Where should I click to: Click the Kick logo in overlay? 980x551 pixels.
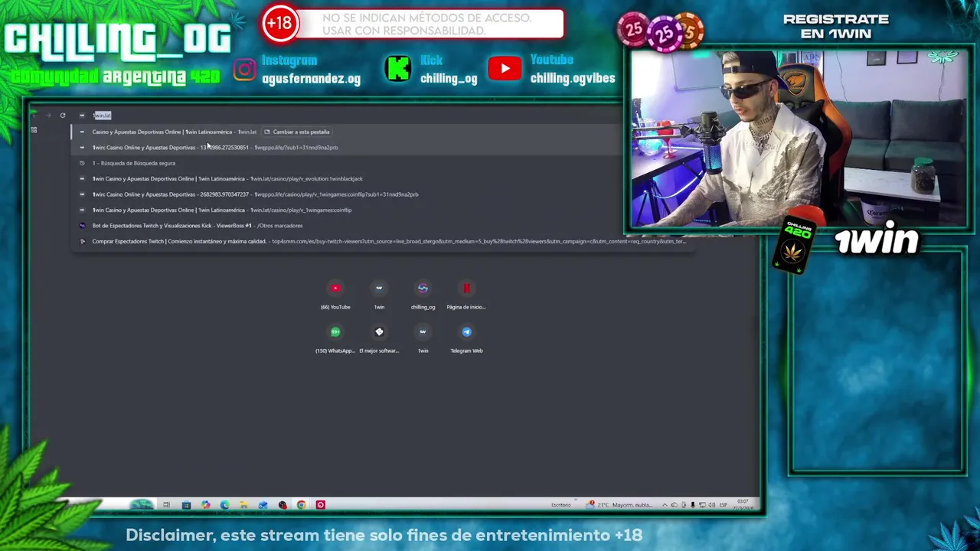[x=398, y=69]
